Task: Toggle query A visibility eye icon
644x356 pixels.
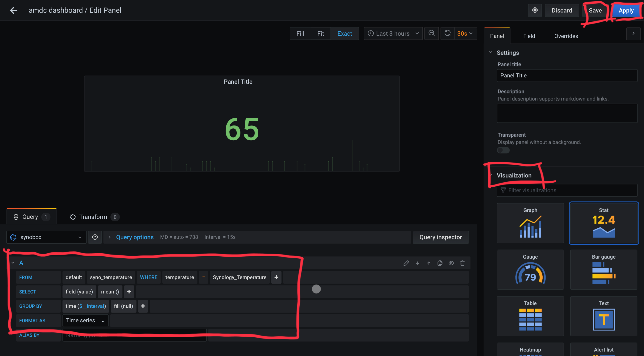Action: 451,263
